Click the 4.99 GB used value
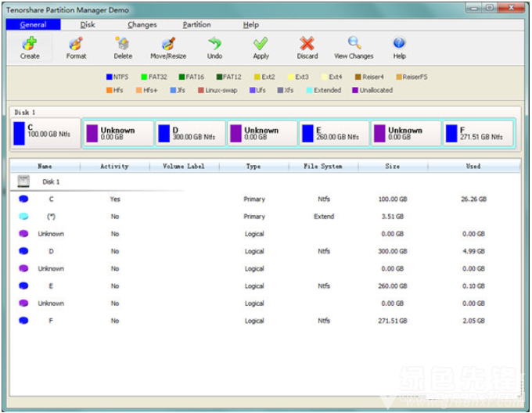 (x=473, y=251)
